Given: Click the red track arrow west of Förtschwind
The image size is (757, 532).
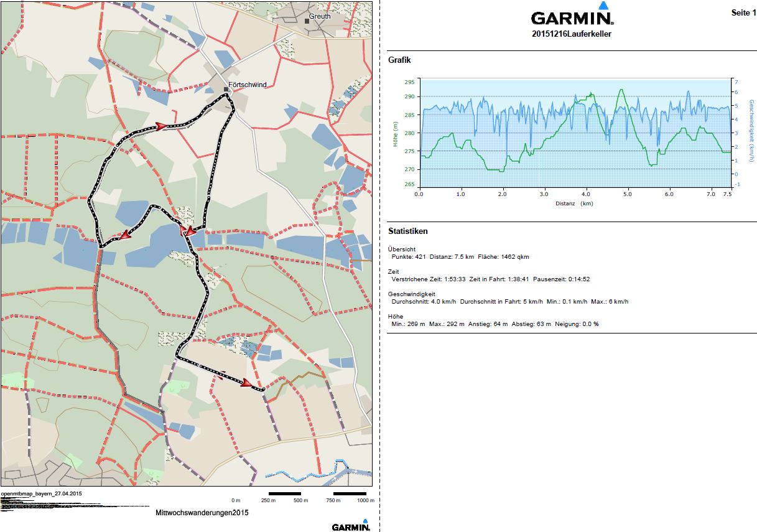Looking at the screenshot, I should pyautogui.click(x=162, y=126).
